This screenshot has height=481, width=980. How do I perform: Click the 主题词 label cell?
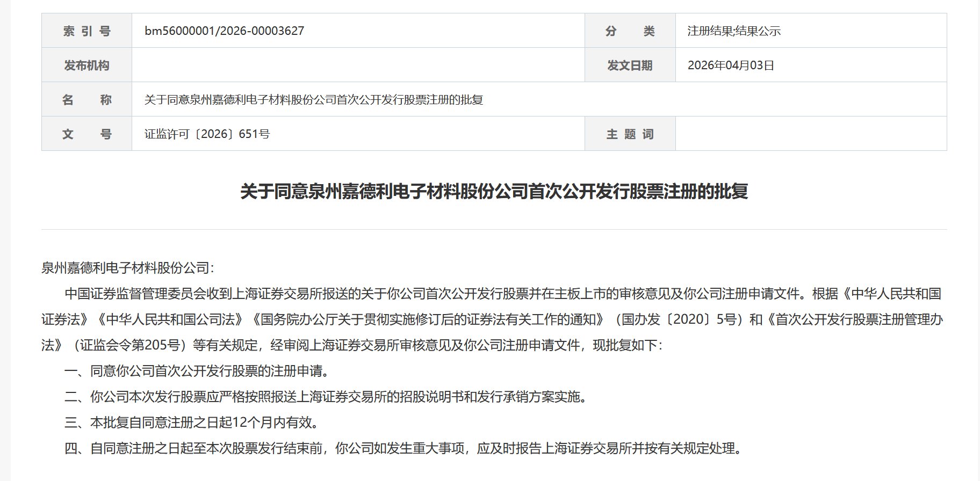pyautogui.click(x=630, y=134)
